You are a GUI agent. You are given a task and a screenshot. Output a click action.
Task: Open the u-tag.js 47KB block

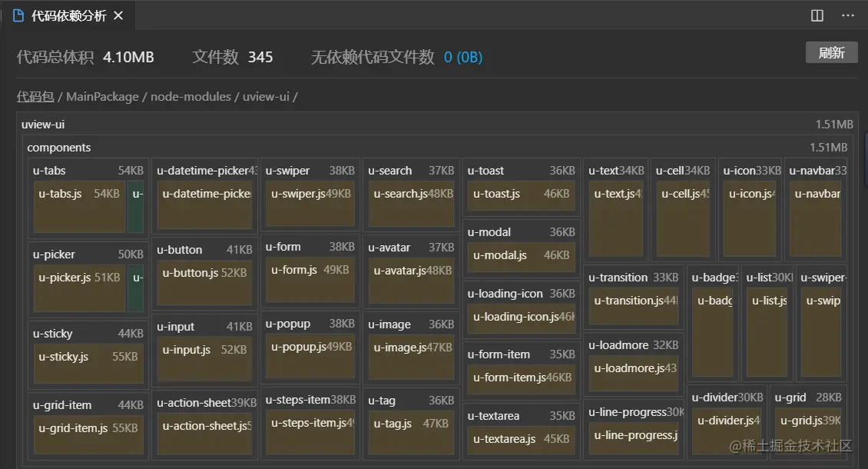point(412,434)
